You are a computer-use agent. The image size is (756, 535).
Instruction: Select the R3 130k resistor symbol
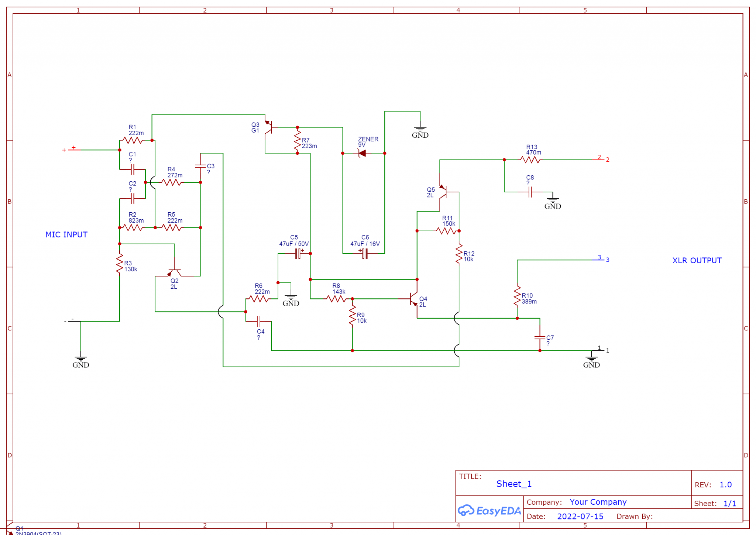(120, 264)
